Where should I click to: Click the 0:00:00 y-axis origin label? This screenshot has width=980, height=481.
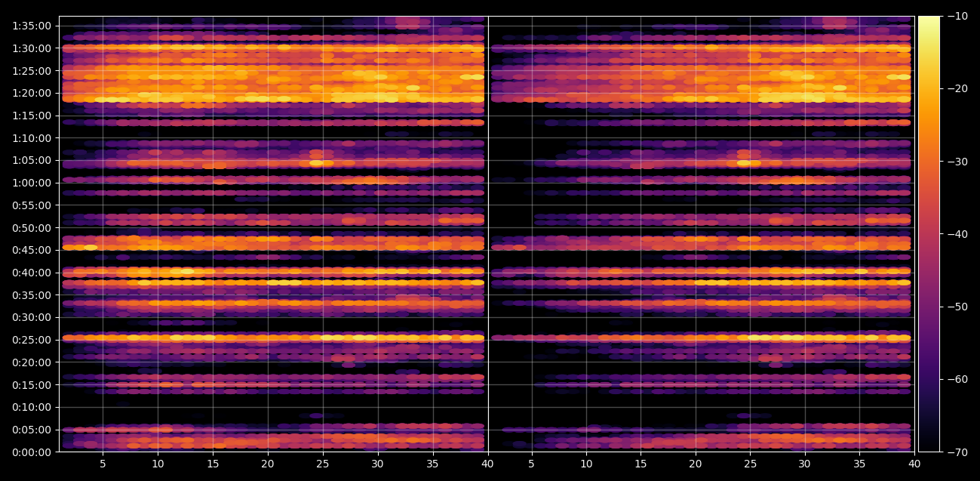pyautogui.click(x=32, y=452)
